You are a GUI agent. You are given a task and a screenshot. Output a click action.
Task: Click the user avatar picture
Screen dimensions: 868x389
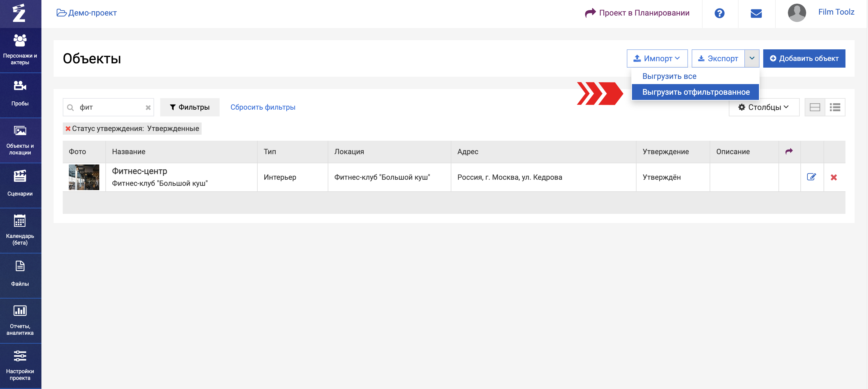(796, 13)
